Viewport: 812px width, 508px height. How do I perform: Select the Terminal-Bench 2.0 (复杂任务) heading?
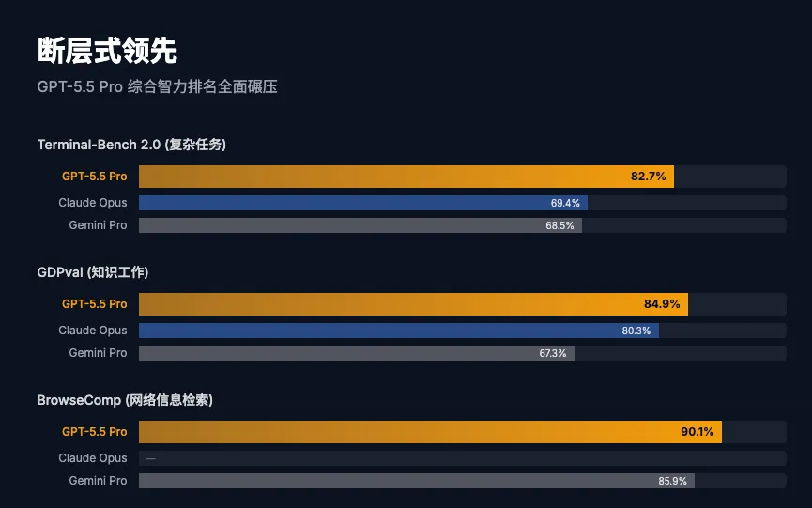pyautogui.click(x=131, y=145)
